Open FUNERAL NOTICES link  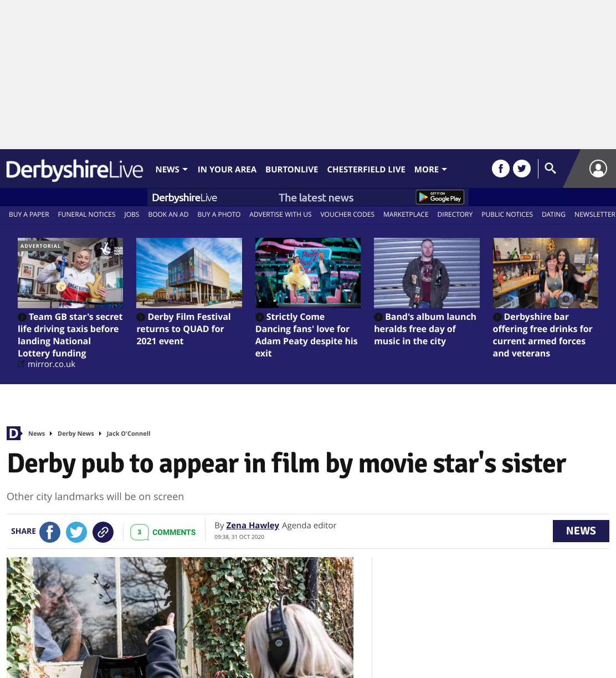pyautogui.click(x=87, y=215)
